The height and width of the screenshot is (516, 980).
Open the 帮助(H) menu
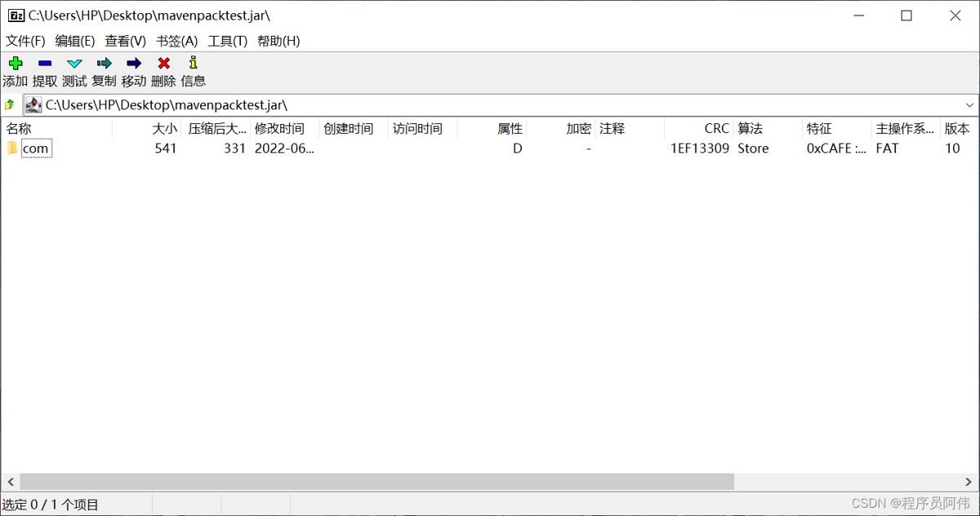pyautogui.click(x=278, y=41)
